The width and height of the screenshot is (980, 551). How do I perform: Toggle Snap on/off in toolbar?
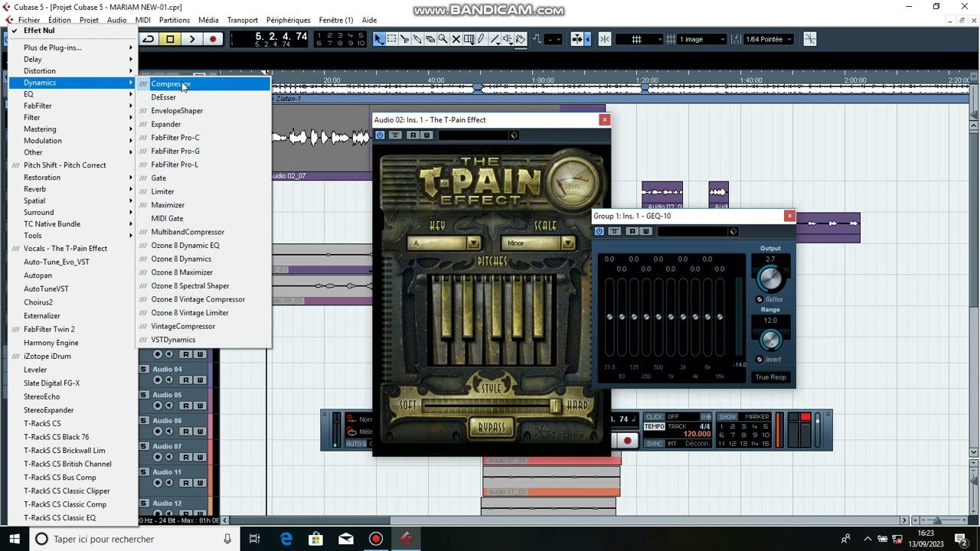click(x=604, y=39)
